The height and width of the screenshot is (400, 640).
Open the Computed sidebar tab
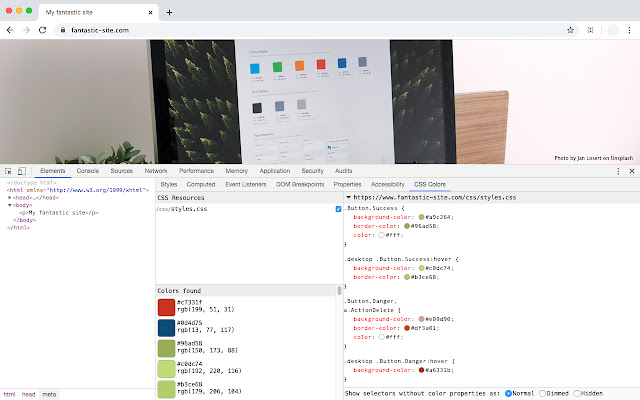coord(201,184)
